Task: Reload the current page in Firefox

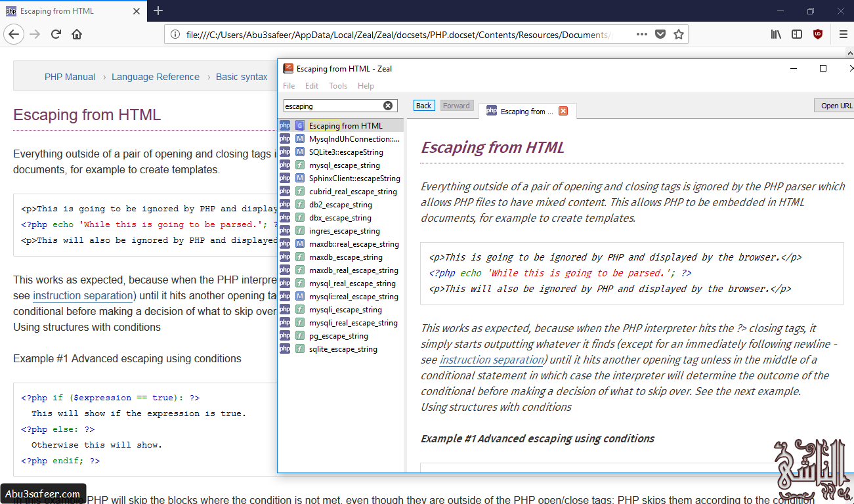Action: coord(55,33)
